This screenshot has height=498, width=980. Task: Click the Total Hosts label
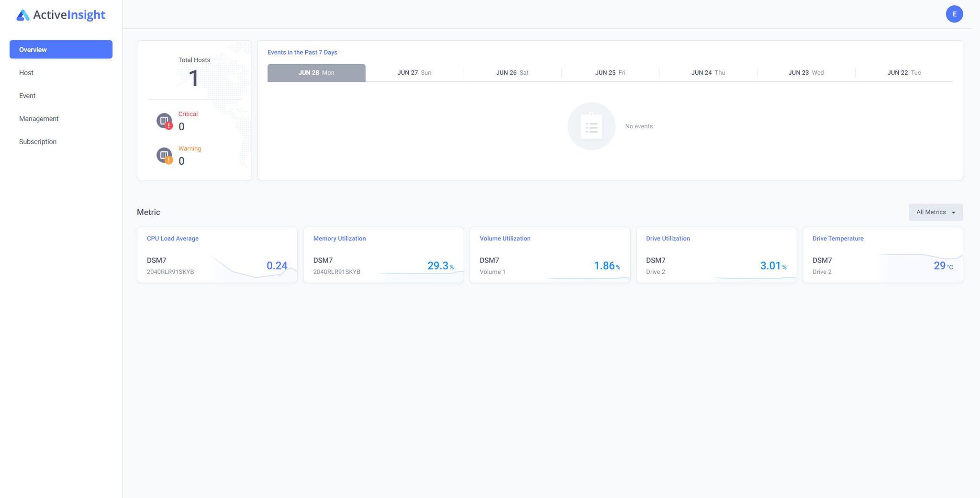click(x=194, y=60)
